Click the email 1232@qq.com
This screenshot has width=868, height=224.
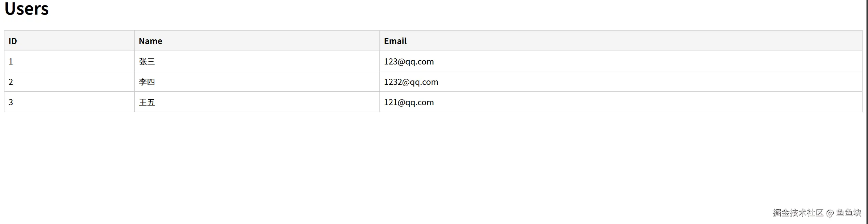point(411,82)
